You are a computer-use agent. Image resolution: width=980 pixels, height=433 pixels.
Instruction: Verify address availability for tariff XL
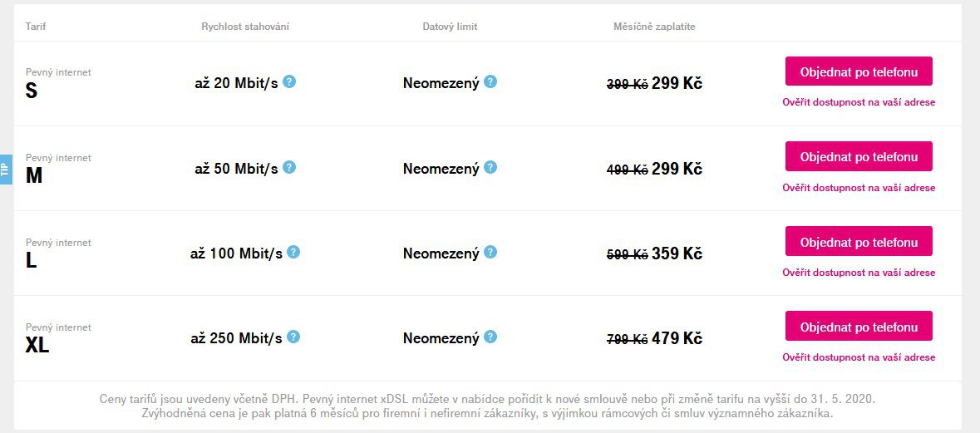[x=859, y=357]
